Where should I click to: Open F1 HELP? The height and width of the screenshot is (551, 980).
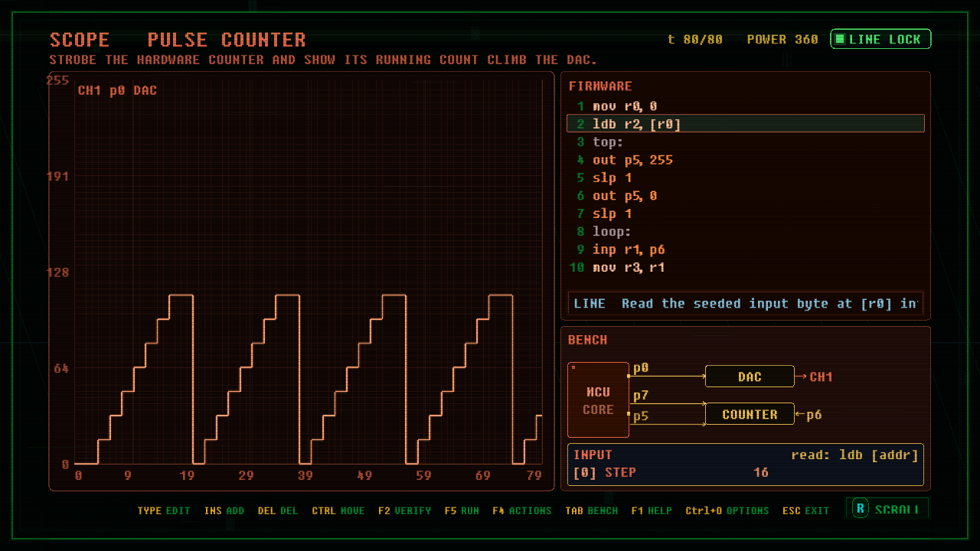pos(652,510)
